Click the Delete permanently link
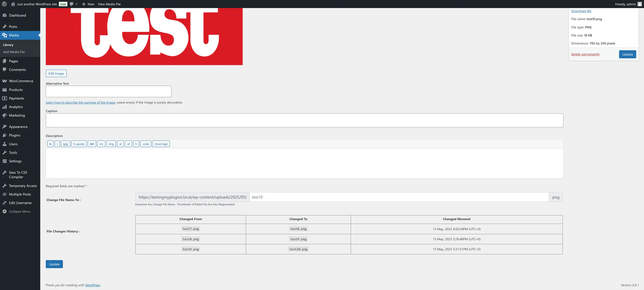 [x=585, y=54]
